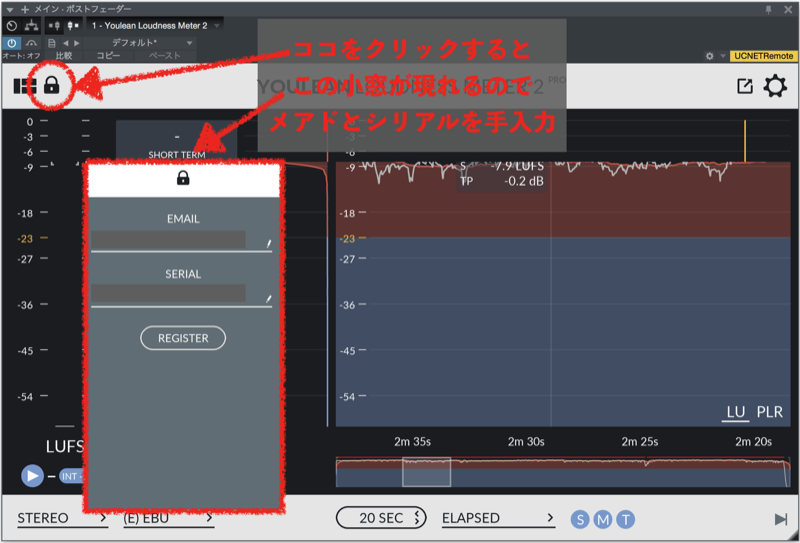800x543 pixels.
Task: Toggle the first sidechain insert icon
Action: 56,26
